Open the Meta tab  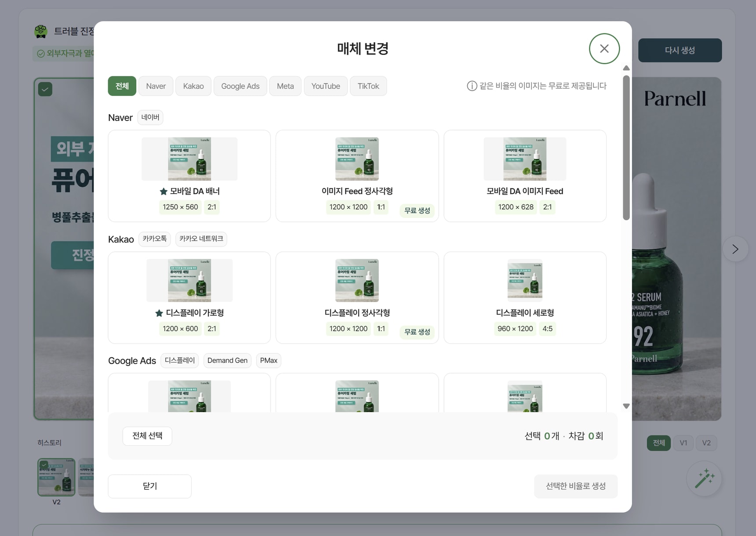pyautogui.click(x=285, y=86)
